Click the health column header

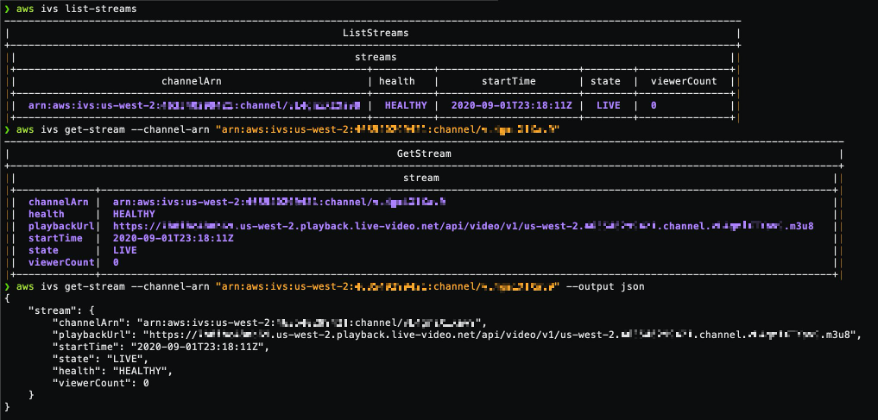click(x=404, y=80)
